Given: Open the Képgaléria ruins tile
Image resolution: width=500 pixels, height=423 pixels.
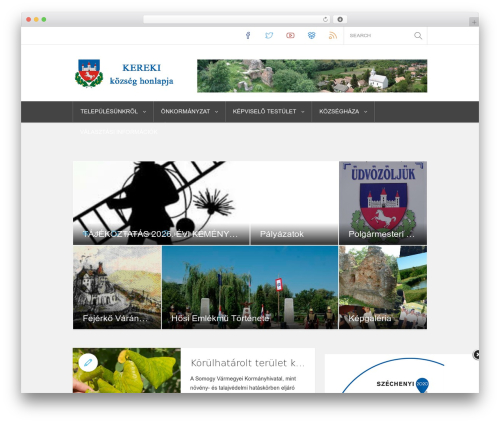Looking at the screenshot, I should tap(383, 288).
